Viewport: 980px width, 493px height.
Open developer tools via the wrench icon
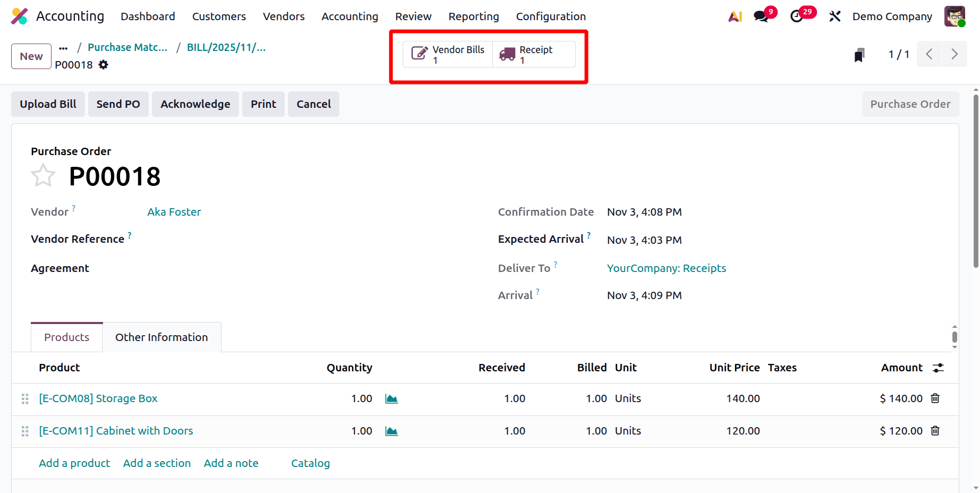coord(834,16)
